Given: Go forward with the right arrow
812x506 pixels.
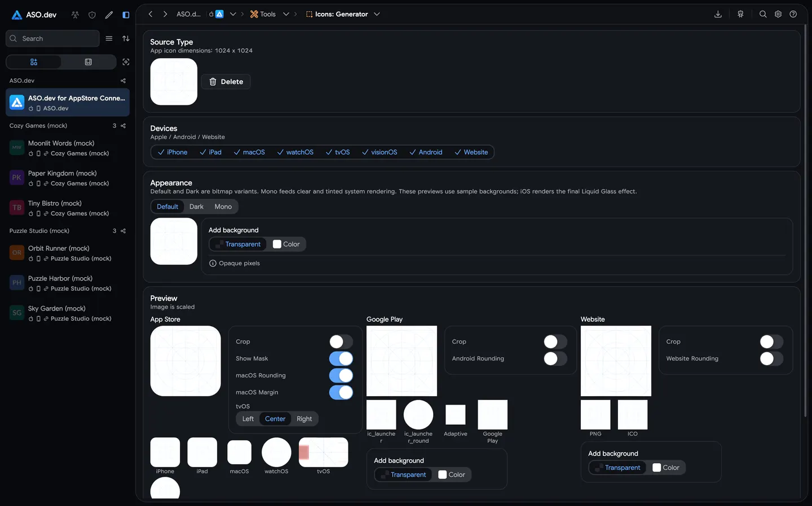Looking at the screenshot, I should [x=165, y=14].
